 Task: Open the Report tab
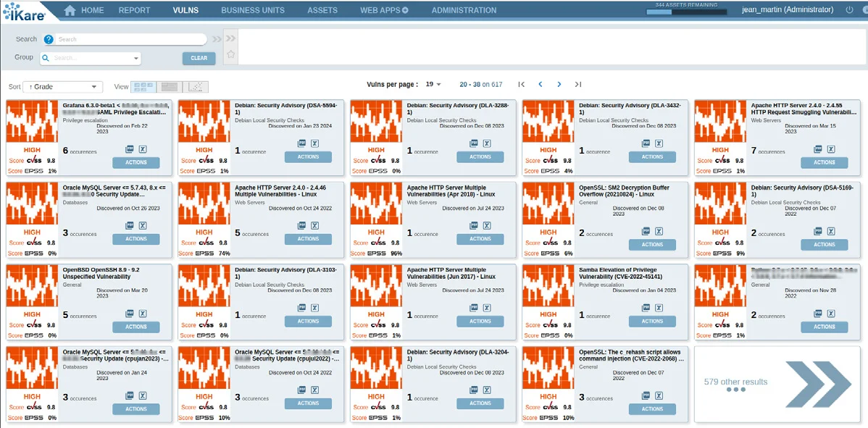point(135,10)
